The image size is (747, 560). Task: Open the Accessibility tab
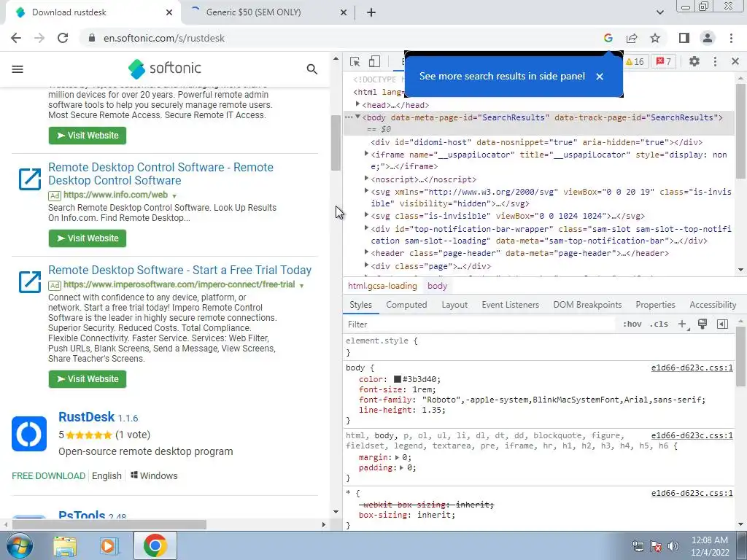[x=713, y=305]
